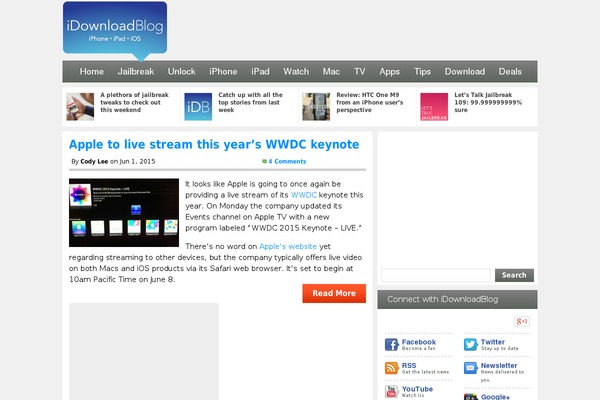Open the Twitter bird icon
The width and height of the screenshot is (600, 400).
pos(471,344)
